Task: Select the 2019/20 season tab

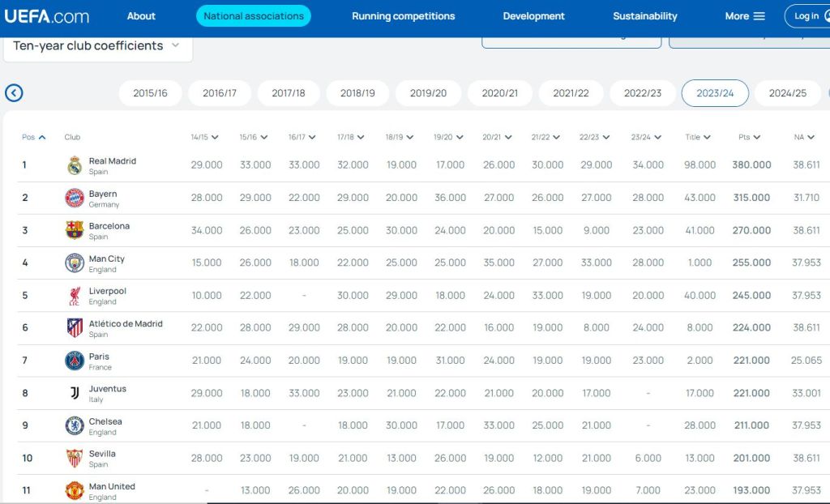Action: coord(428,93)
